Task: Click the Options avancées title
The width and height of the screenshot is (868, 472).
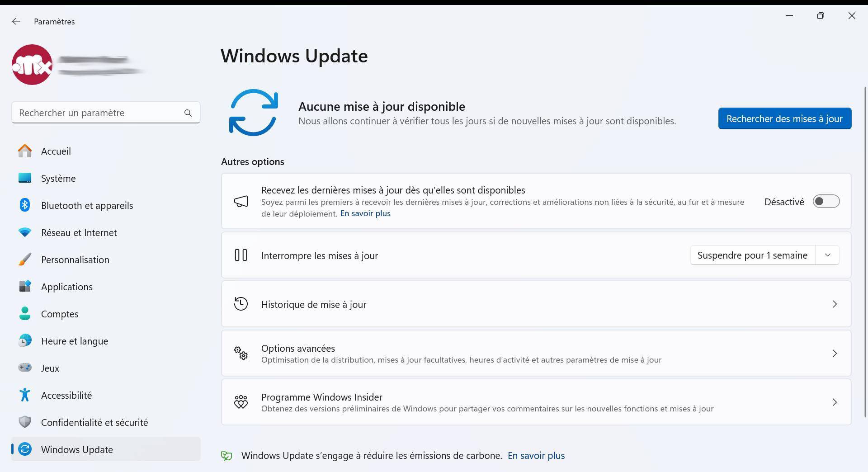Action: pos(298,348)
